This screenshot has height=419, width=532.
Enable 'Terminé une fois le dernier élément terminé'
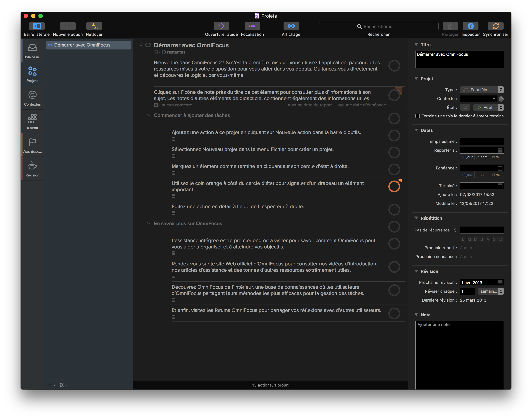click(x=417, y=116)
